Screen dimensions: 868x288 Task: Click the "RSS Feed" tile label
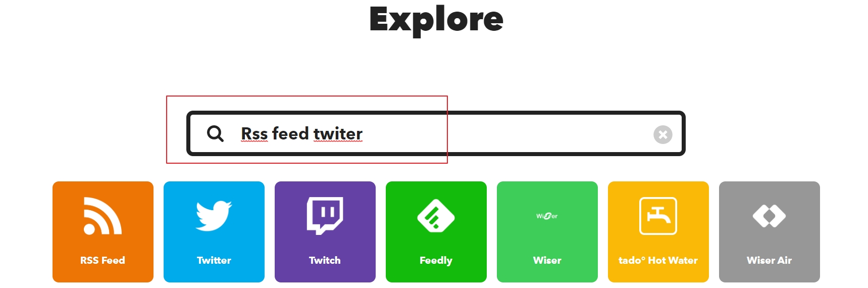103,260
